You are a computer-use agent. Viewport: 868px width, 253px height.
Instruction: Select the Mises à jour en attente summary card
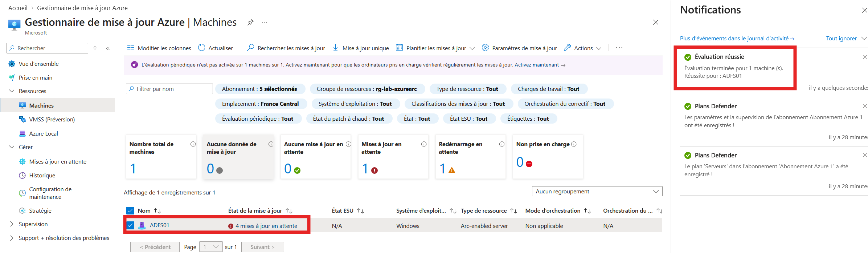coord(393,157)
